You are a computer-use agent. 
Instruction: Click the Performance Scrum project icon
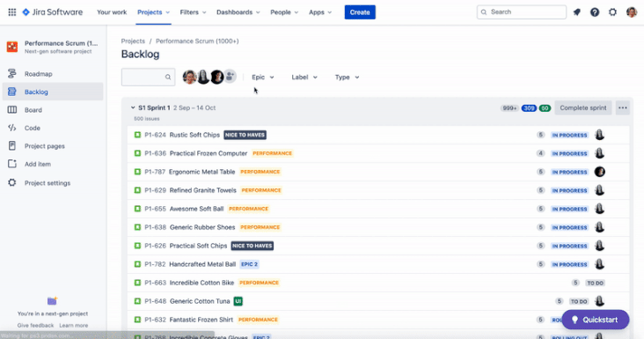(x=12, y=47)
